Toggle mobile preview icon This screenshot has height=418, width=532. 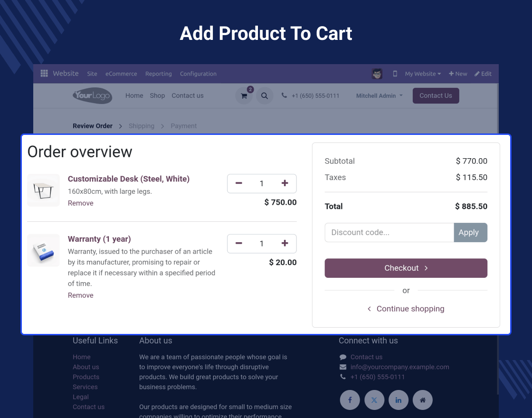click(395, 74)
